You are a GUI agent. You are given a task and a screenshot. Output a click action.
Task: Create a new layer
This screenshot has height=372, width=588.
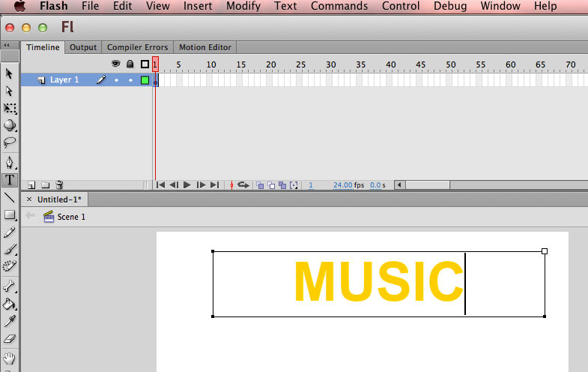pyautogui.click(x=31, y=185)
